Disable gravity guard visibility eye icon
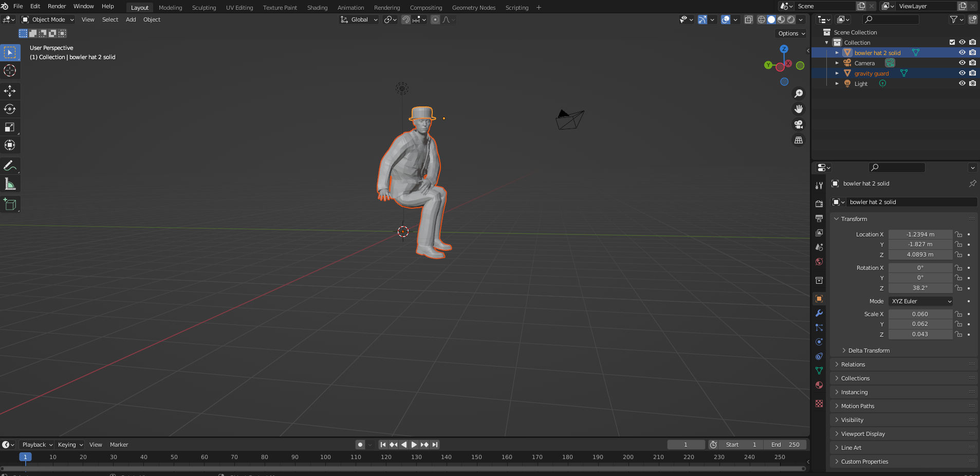This screenshot has width=980, height=476. pyautogui.click(x=961, y=73)
